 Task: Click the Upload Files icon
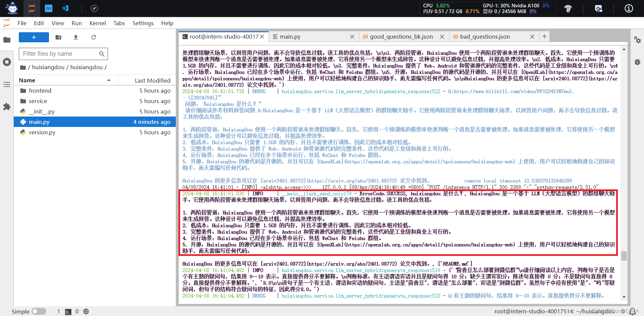[x=76, y=37]
